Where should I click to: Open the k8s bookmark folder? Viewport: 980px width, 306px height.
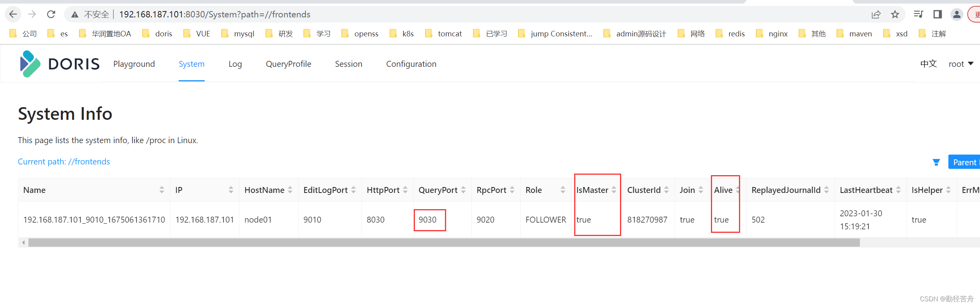tap(401, 34)
